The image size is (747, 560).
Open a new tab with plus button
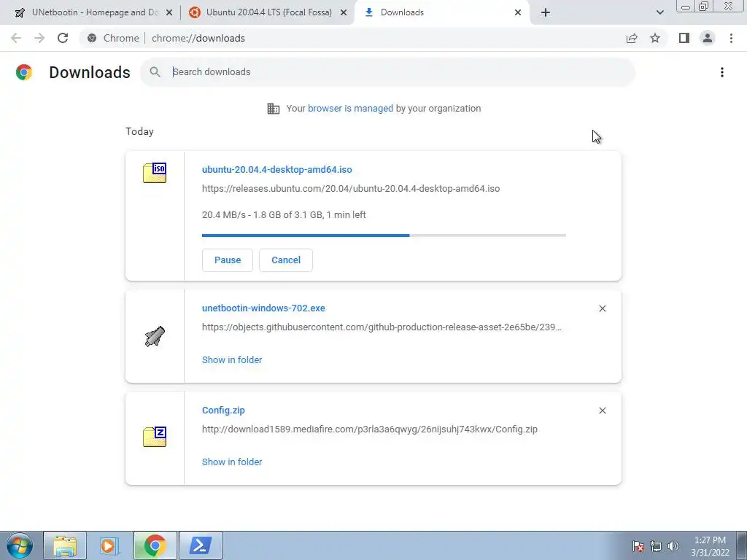click(546, 13)
